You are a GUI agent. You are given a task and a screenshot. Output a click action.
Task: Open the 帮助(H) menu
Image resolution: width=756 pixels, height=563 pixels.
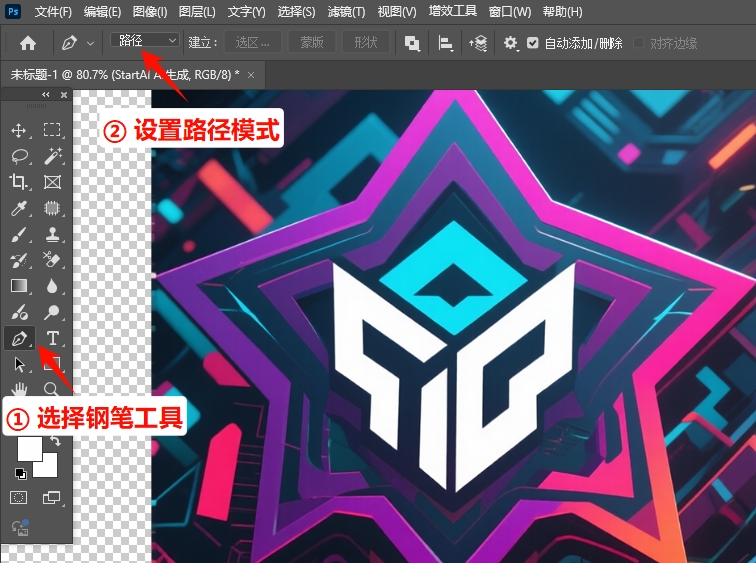point(562,12)
